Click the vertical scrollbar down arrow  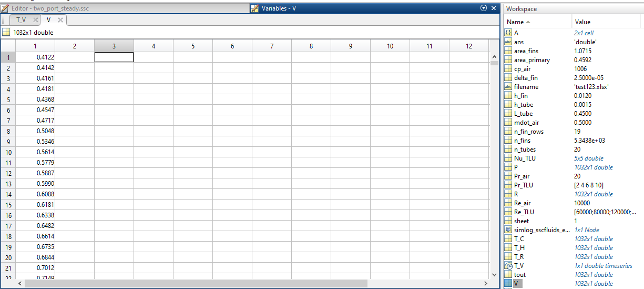click(494, 274)
